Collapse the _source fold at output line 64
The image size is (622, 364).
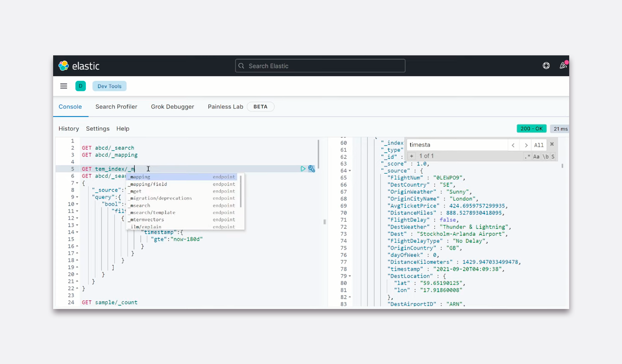[x=350, y=171]
